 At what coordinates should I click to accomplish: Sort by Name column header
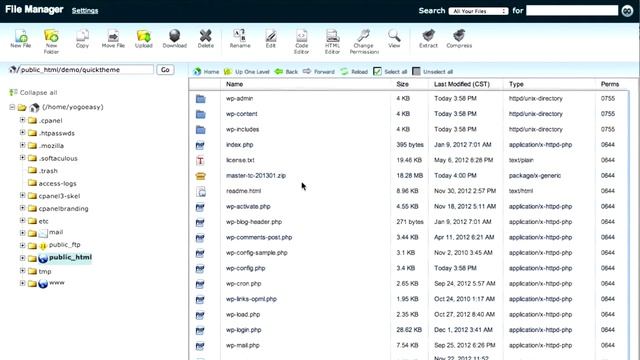(x=234, y=84)
